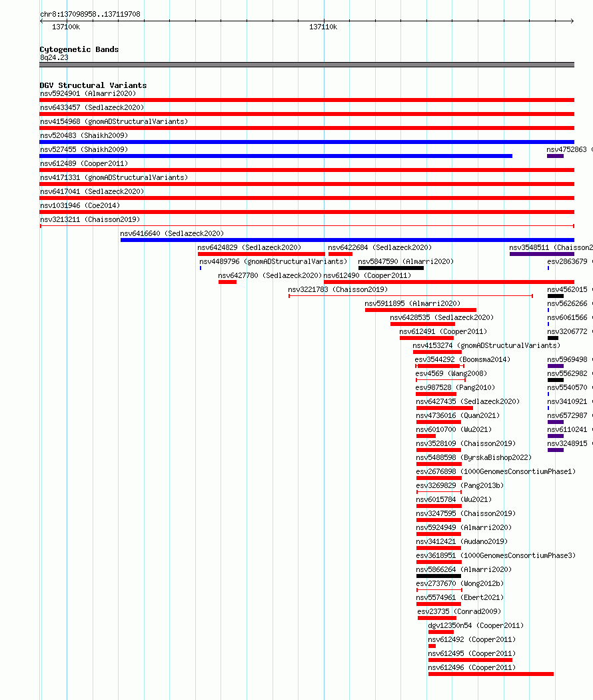Screen dimensions: 593x700
Task: Click nsv6015784 (Wu2021) label
Action: click(454, 499)
